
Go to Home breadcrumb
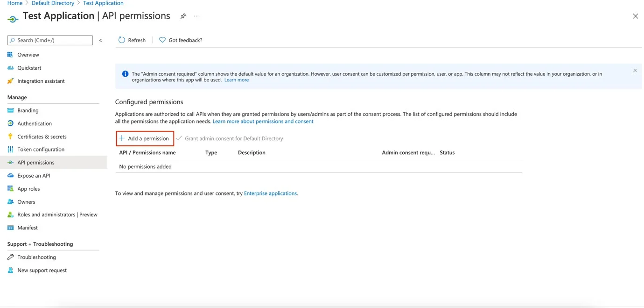point(15,3)
